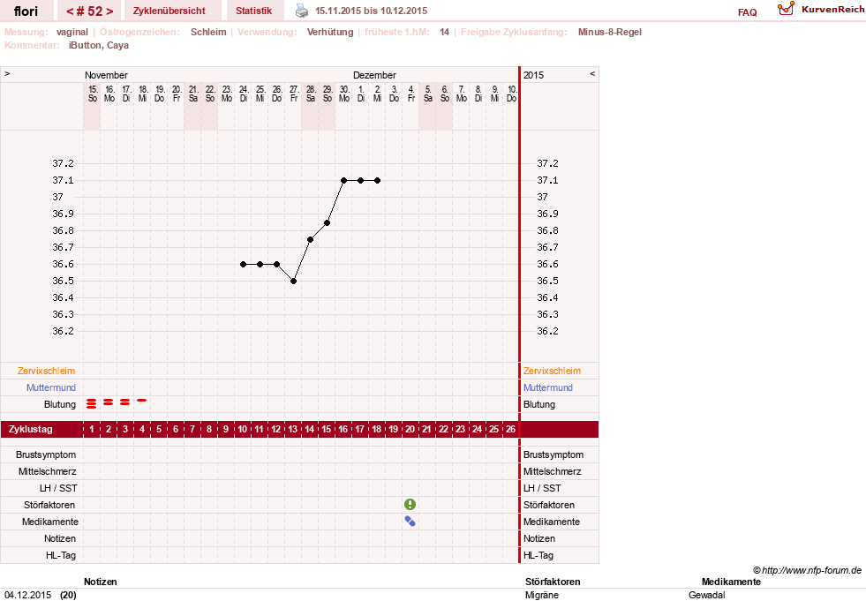Click light bleeding marker on cycle day 4

[x=142, y=400]
